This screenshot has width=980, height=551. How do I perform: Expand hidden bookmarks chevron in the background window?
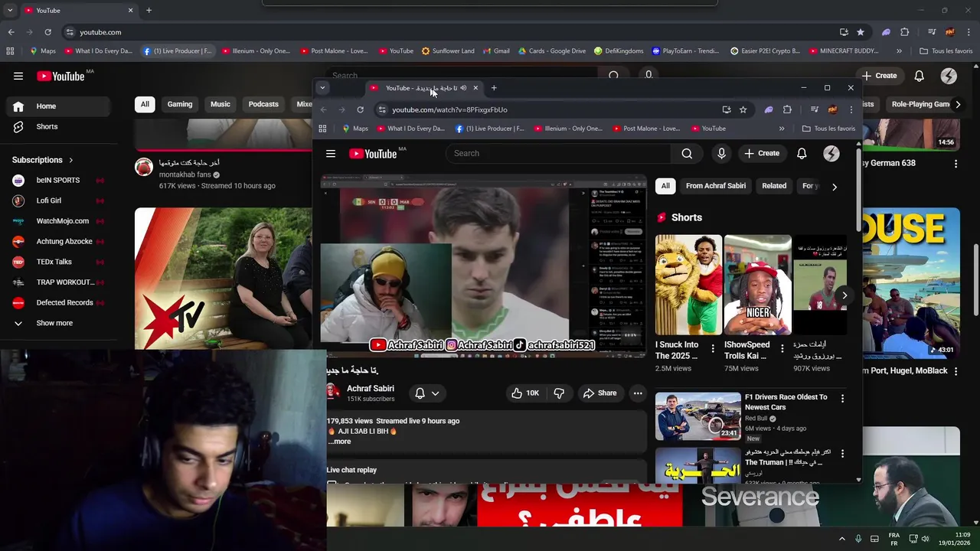(899, 51)
